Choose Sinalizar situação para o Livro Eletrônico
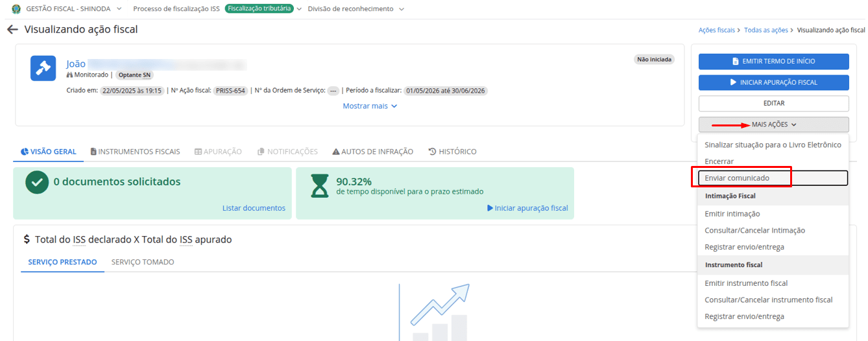This screenshot has width=868, height=341. (x=773, y=145)
